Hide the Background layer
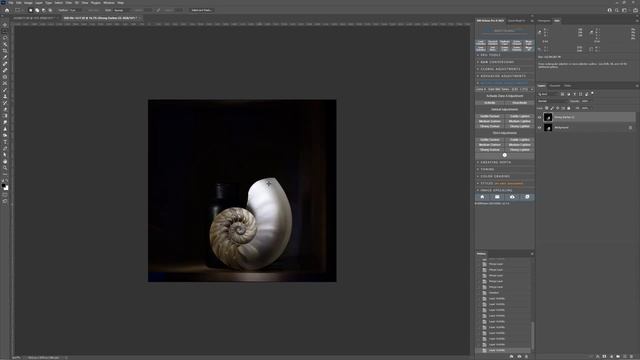 [x=539, y=128]
